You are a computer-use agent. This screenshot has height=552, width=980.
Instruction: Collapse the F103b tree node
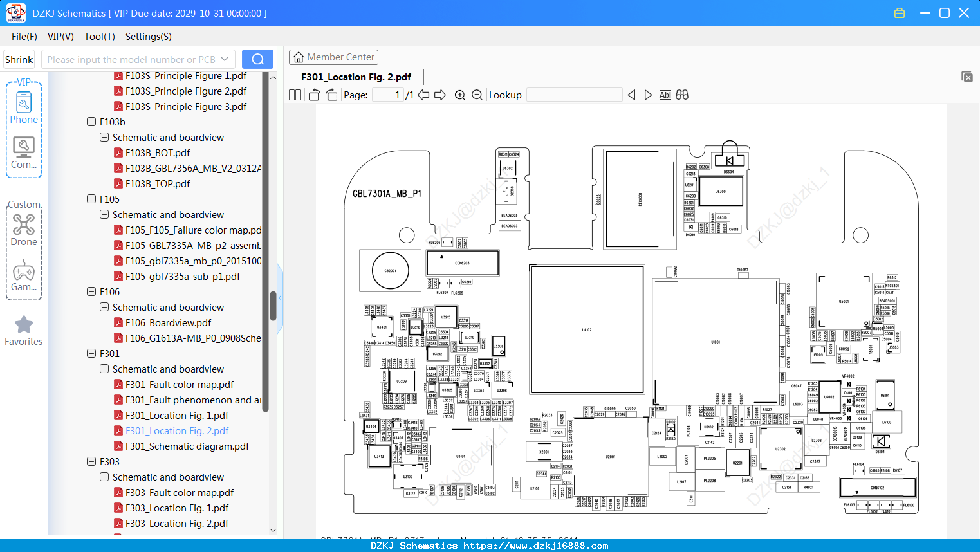pos(91,122)
